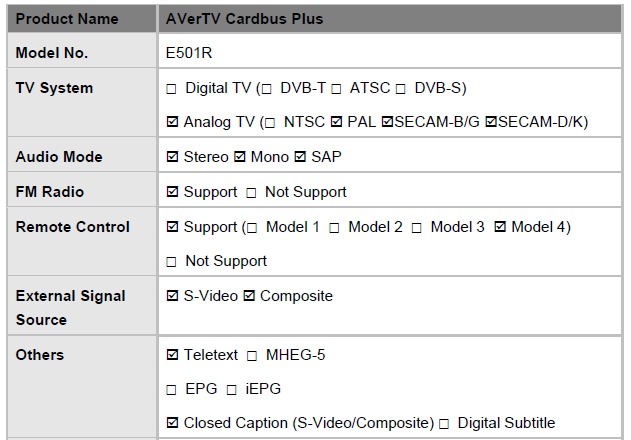Toggle the SECAM-B/G checkbox
631x440 pixels.
point(387,123)
